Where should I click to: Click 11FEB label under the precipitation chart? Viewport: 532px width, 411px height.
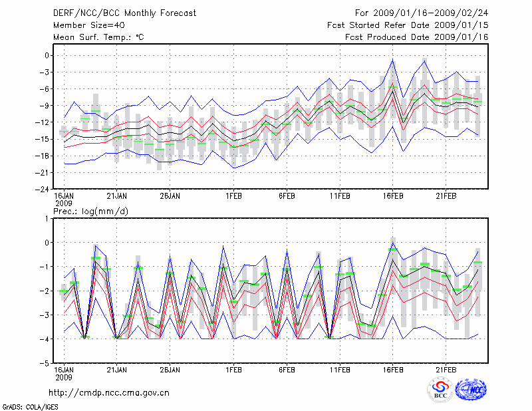click(340, 370)
